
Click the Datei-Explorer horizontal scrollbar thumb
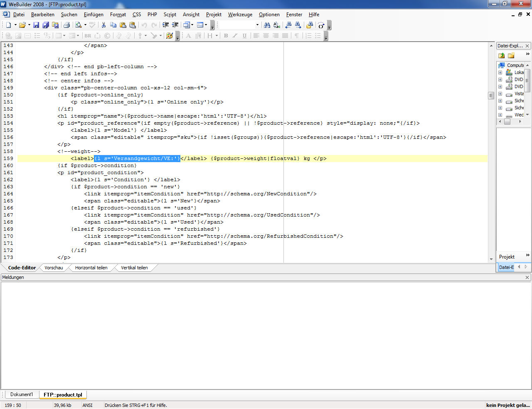(x=507, y=121)
